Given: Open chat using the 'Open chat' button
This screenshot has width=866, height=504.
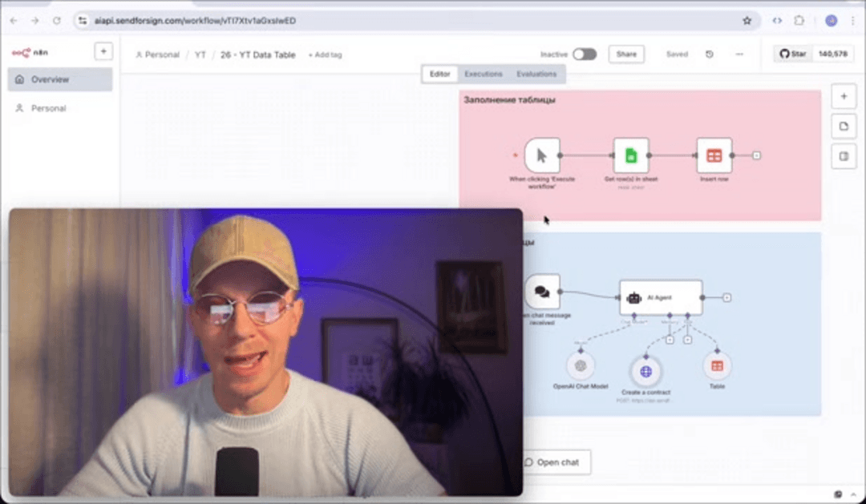Looking at the screenshot, I should tap(555, 462).
